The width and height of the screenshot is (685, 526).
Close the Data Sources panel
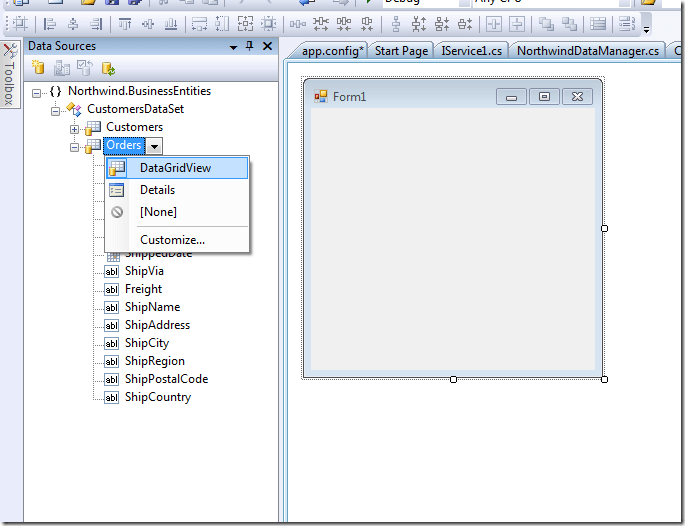pyautogui.click(x=267, y=46)
